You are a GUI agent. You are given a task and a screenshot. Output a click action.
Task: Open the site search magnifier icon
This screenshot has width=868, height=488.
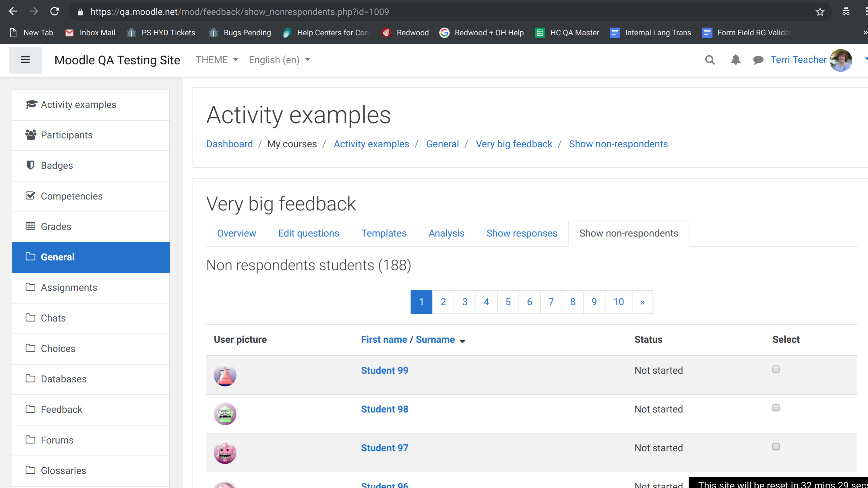coord(710,60)
